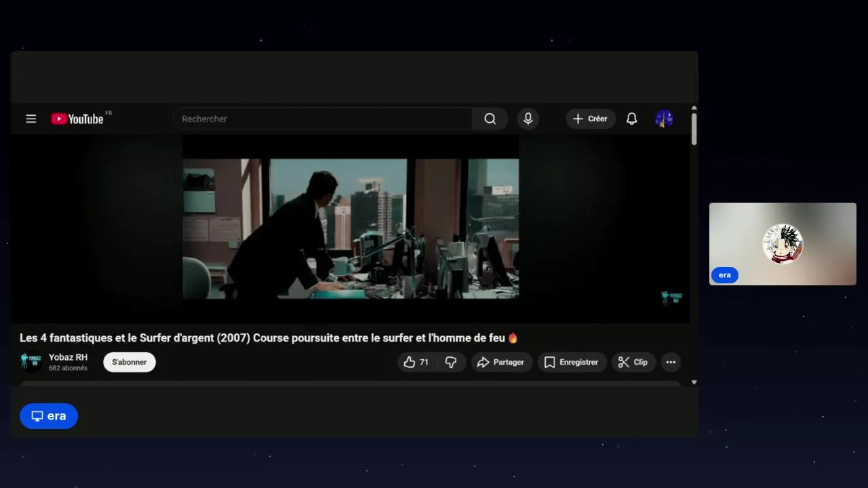
Task: Open the three-dots more actions menu
Action: coord(671,362)
